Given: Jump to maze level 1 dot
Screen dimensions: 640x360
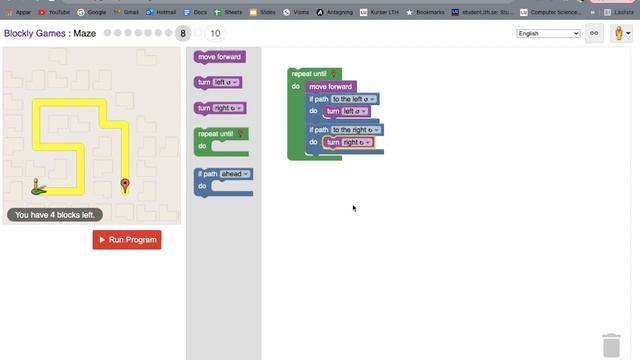Looking at the screenshot, I should point(107,33).
